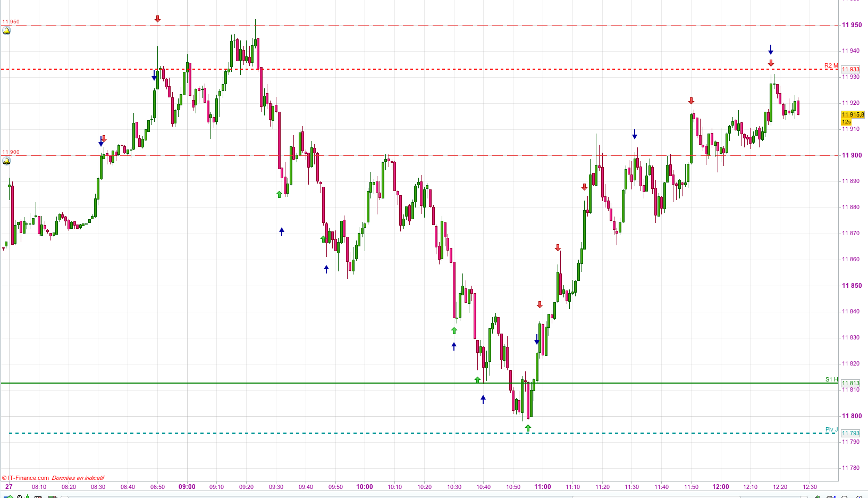Viewport: 868px width, 498px height.
Task: Select the 12s countdown badge under the current price
Action: 846,122
